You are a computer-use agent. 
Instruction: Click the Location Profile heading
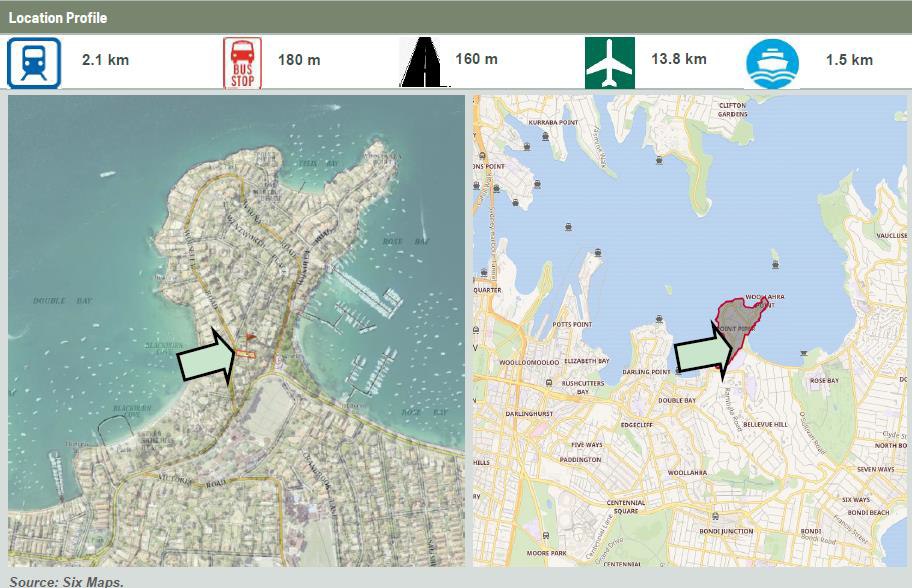pos(58,18)
